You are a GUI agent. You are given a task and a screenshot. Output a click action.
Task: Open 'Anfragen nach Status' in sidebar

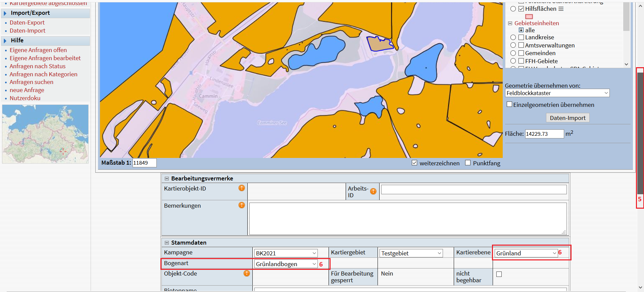[x=38, y=66]
